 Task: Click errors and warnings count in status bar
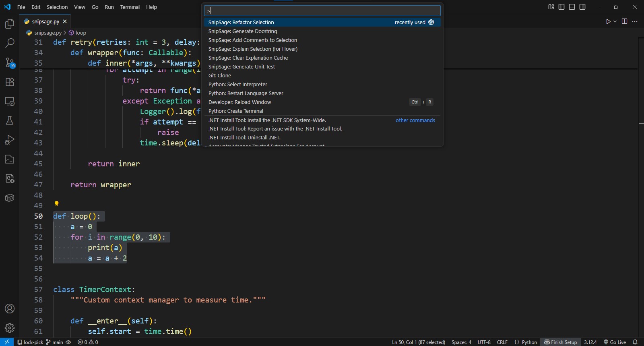[x=88, y=342]
